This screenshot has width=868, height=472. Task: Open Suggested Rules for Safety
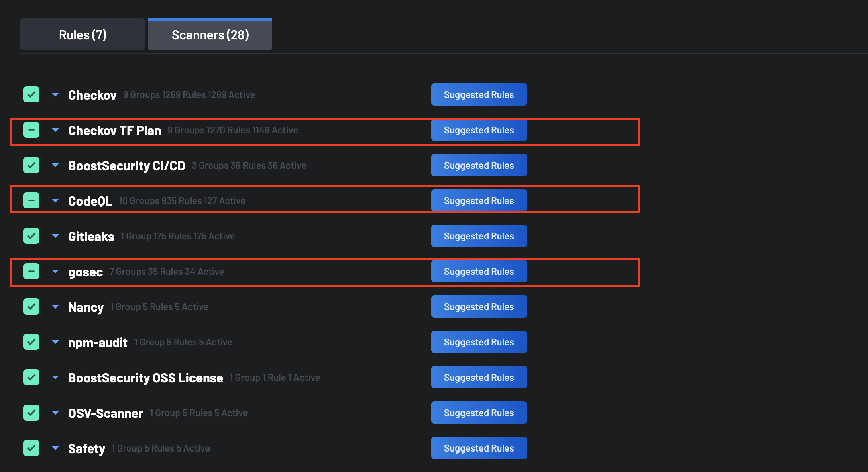(479, 448)
